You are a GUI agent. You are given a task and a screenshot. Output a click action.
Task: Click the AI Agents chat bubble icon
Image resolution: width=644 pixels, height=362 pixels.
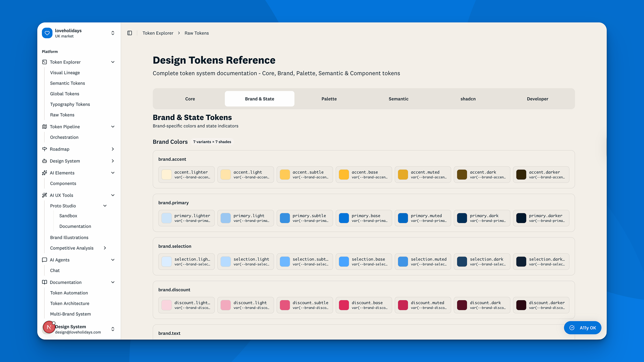(x=45, y=260)
